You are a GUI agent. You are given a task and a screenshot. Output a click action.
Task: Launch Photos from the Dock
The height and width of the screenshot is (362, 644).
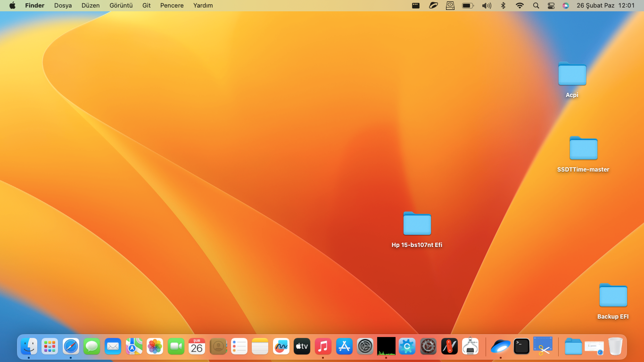coord(155,347)
